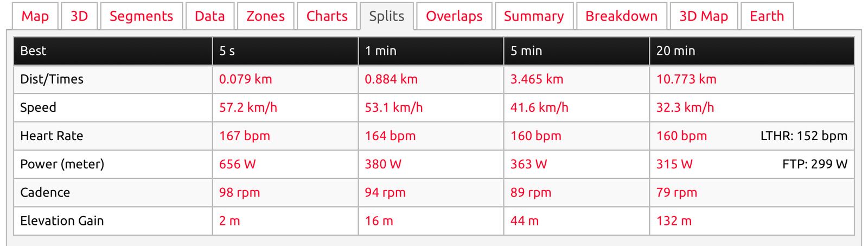The width and height of the screenshot is (868, 246).
Task: Open the Segments tab
Action: tap(141, 16)
